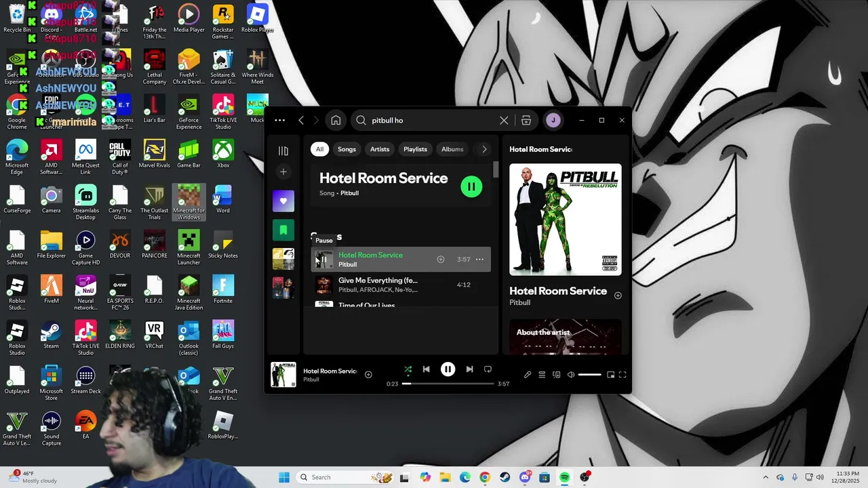Clear the Spotify search field
Viewport: 868px width, 488px height.
click(x=504, y=121)
